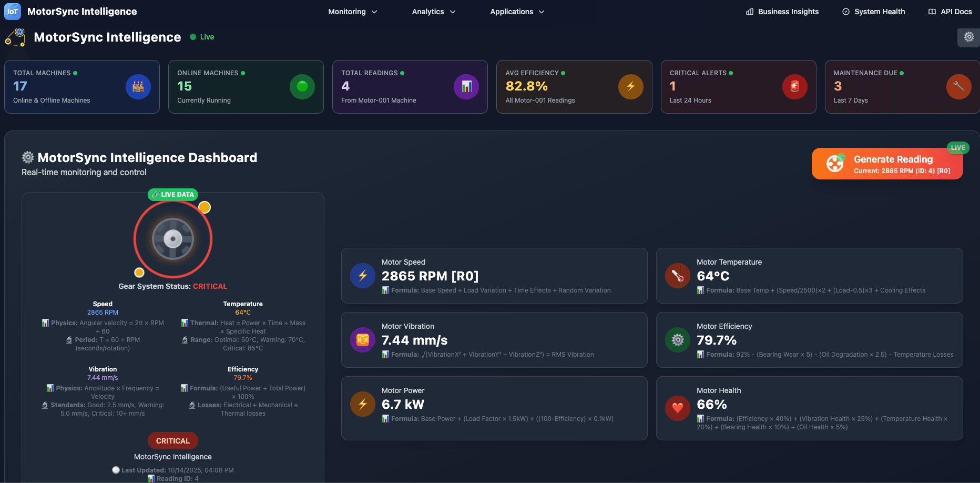The height and width of the screenshot is (483, 980).
Task: Open the settings gear in the top right corner
Action: [968, 37]
